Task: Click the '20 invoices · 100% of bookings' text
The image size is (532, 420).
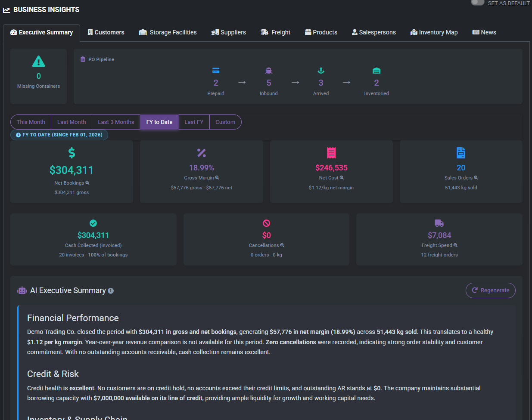Action: [93, 255]
